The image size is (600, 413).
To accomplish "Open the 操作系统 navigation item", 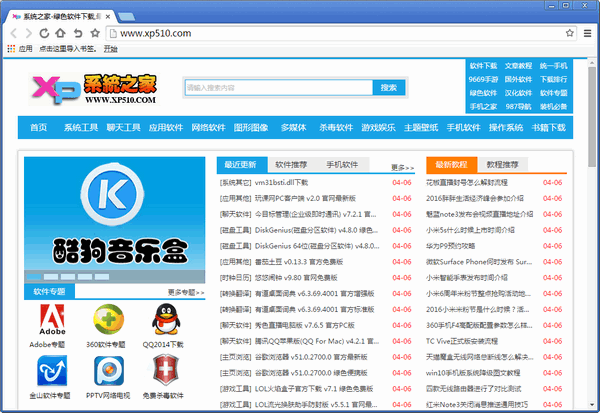I will [506, 127].
